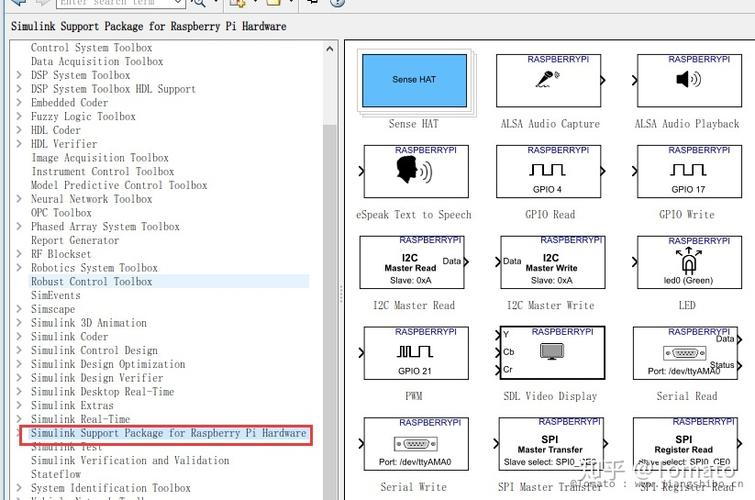Expand the DSP System Toolbox node
The height and width of the screenshot is (500, 755).
[19, 75]
